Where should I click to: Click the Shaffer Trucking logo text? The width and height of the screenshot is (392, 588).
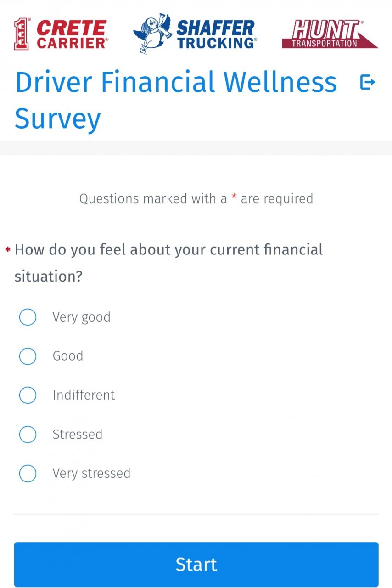pyautogui.click(x=216, y=34)
